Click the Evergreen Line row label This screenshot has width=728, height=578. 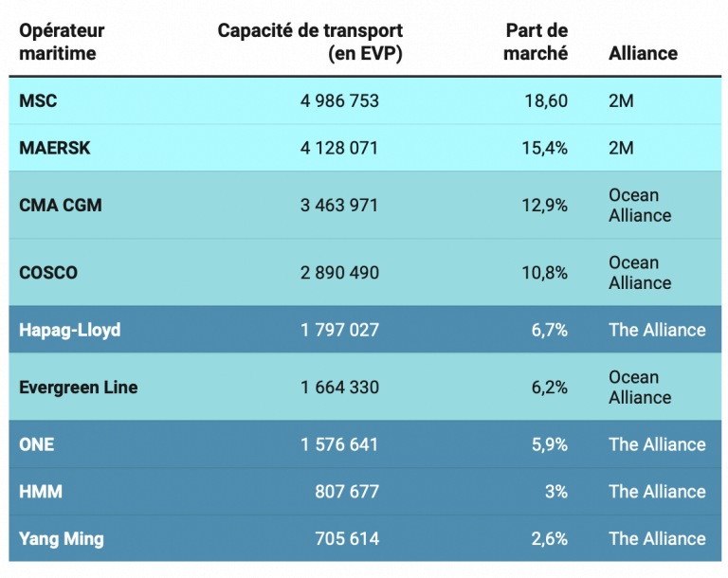(x=79, y=387)
